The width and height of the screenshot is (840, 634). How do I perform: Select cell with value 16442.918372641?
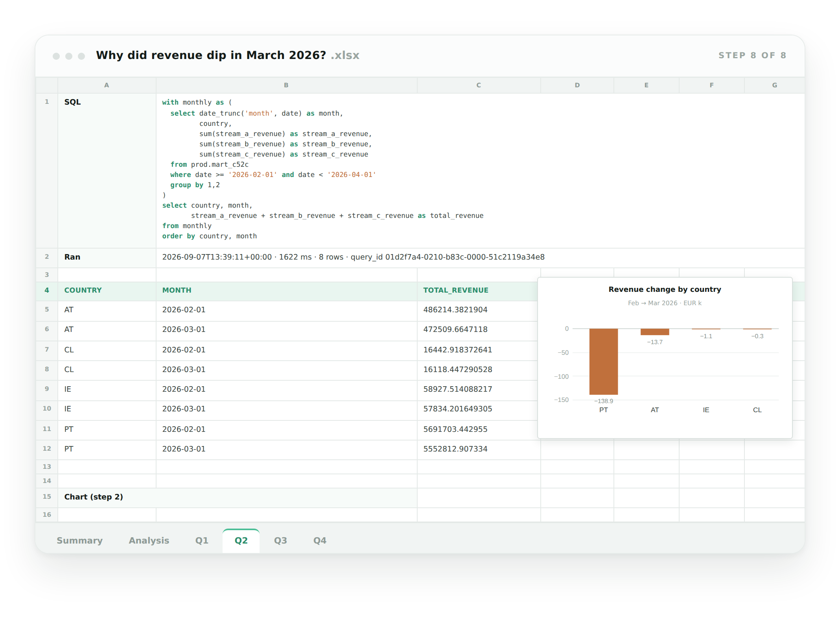pos(479,350)
